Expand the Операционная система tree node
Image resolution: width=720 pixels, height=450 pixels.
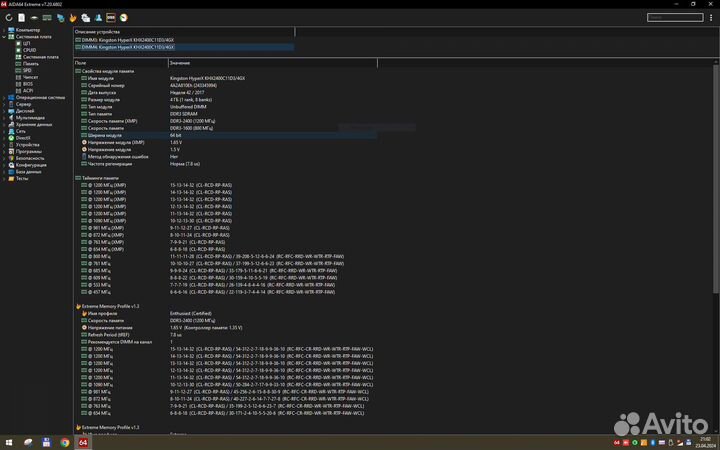click(x=4, y=97)
